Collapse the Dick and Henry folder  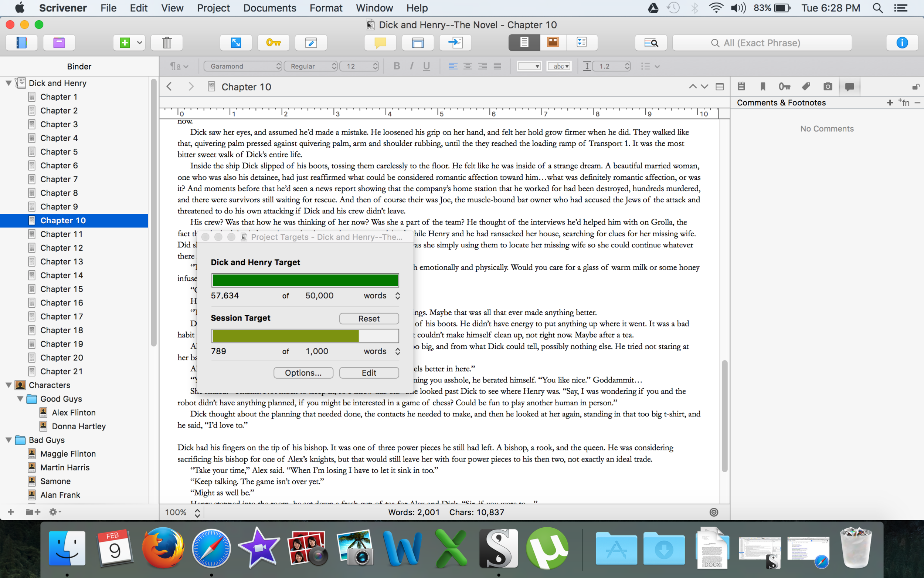tap(9, 83)
